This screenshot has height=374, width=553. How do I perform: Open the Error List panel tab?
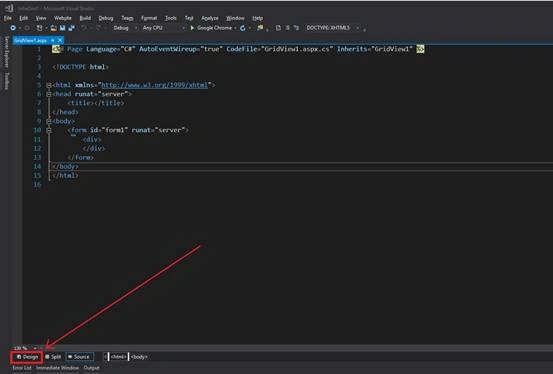pos(22,368)
